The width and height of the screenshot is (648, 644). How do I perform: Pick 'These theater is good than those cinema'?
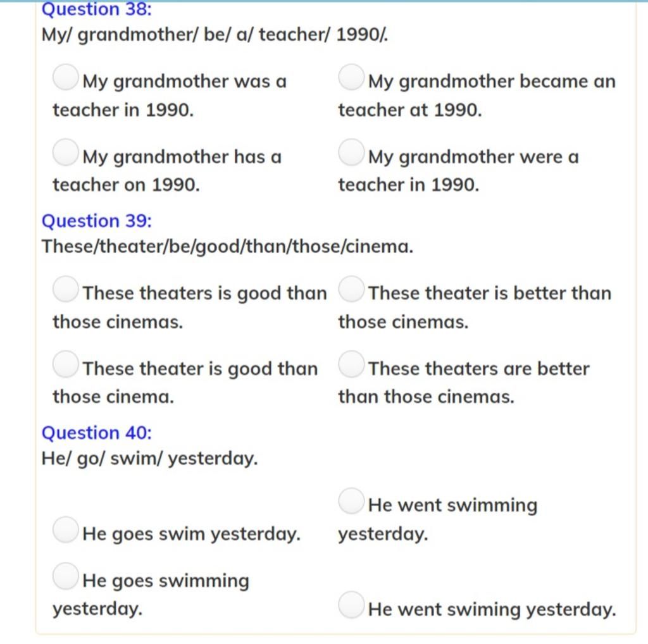[x=65, y=364]
